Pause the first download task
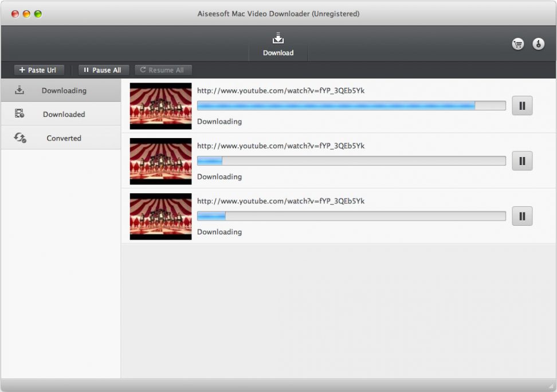 pyautogui.click(x=522, y=105)
